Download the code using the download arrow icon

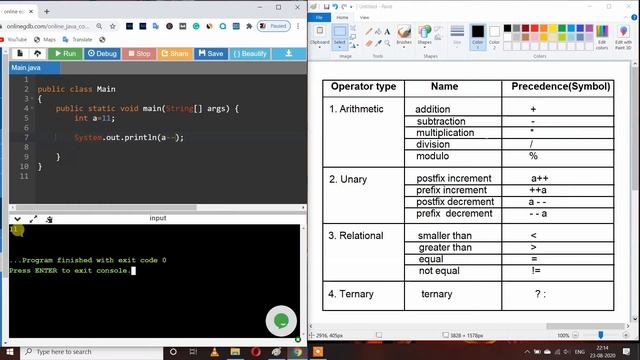point(289,53)
